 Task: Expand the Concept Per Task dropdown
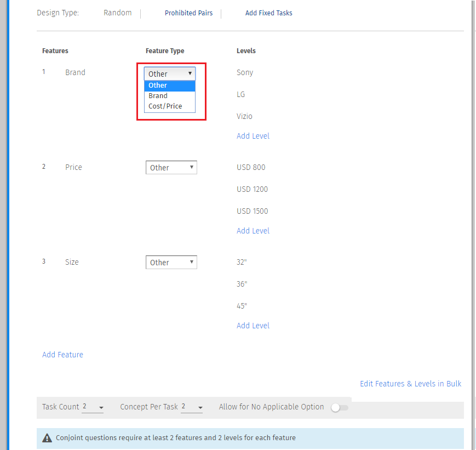point(192,407)
